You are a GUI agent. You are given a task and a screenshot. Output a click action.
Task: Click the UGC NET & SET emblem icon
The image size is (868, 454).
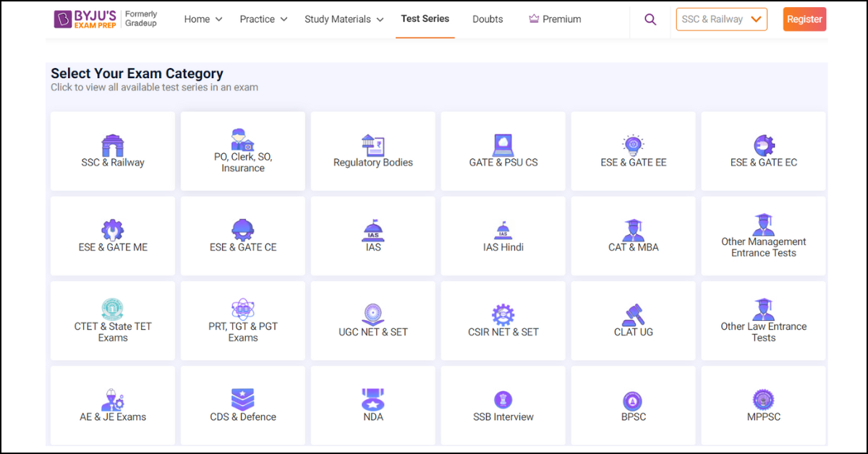(373, 314)
